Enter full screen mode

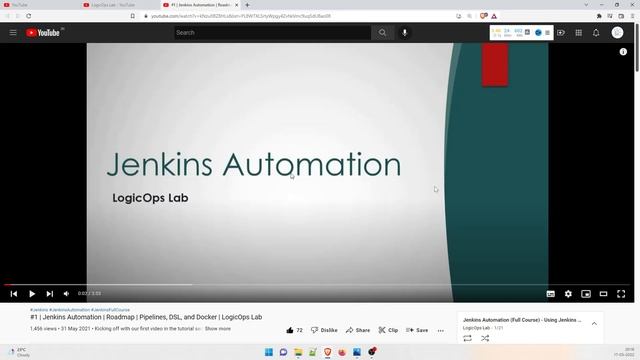tap(621, 294)
